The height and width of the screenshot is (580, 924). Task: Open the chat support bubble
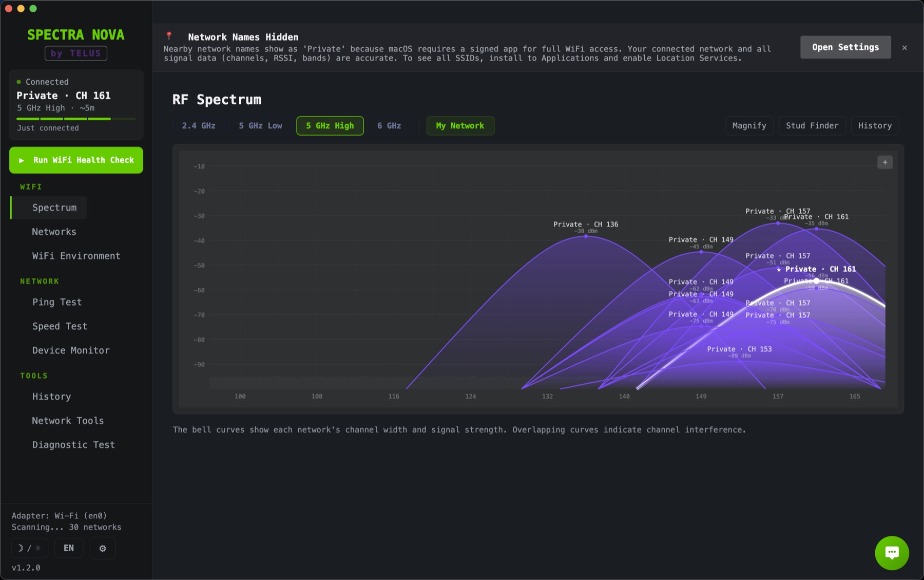892,553
